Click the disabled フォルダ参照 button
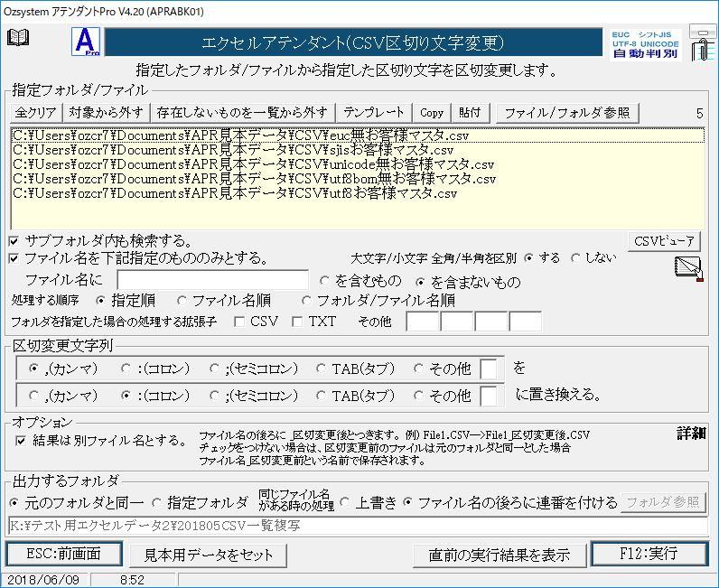Screen dimensions: 719x588 coord(663,502)
